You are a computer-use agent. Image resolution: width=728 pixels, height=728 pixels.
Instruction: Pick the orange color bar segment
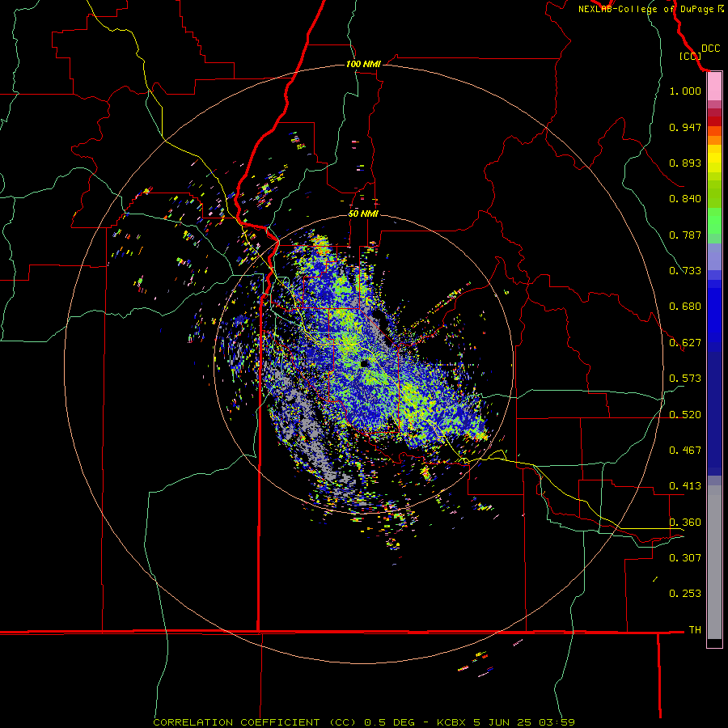click(714, 140)
